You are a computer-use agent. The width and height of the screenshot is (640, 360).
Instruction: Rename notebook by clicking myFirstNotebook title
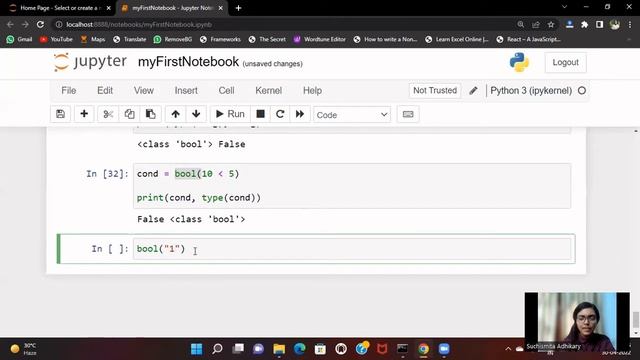[188, 62]
